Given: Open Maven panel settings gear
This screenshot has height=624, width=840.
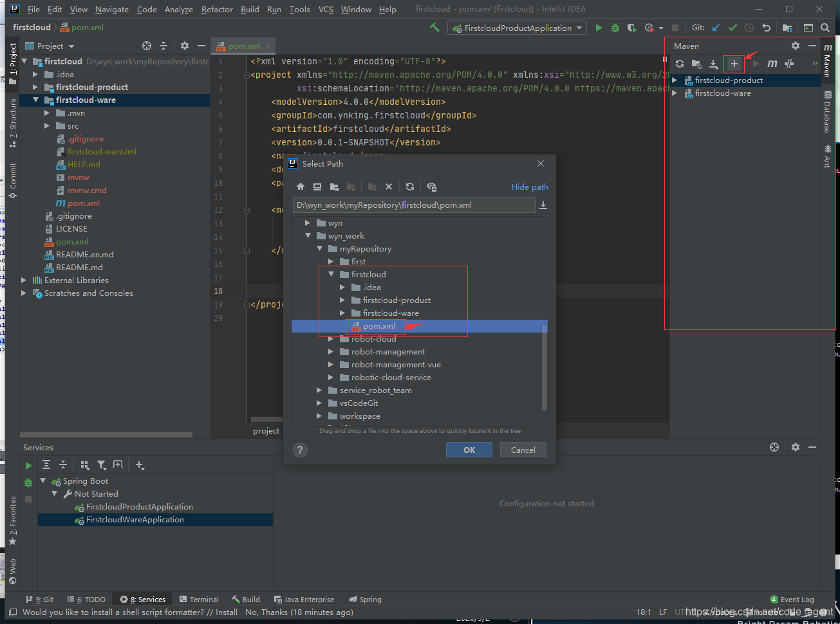Looking at the screenshot, I should point(796,46).
